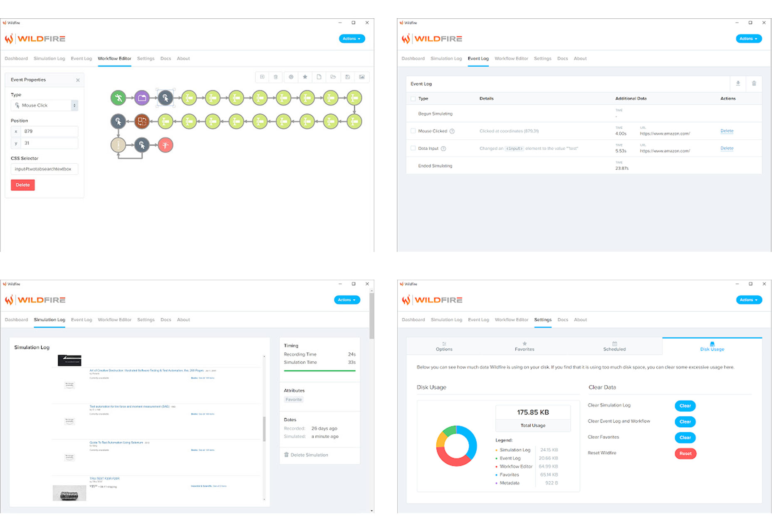Click the Workflow Editor legend entry
This screenshot has width=772, height=532.
coord(516,467)
